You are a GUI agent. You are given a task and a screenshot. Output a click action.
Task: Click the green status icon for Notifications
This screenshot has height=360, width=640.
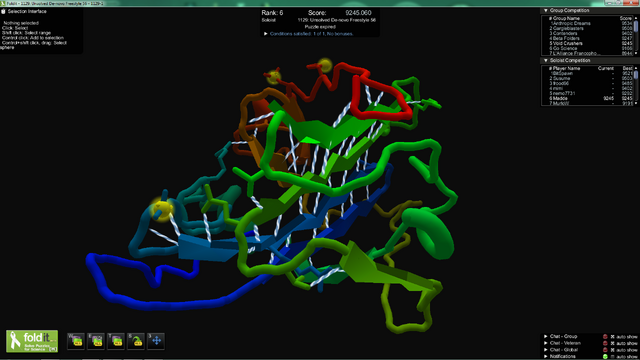(605, 356)
